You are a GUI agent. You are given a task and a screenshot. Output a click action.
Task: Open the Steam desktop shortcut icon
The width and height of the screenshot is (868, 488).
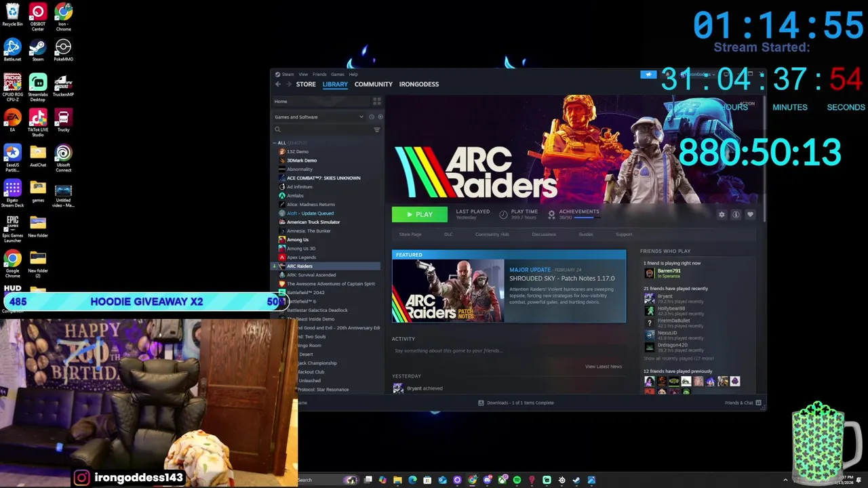[x=38, y=50]
